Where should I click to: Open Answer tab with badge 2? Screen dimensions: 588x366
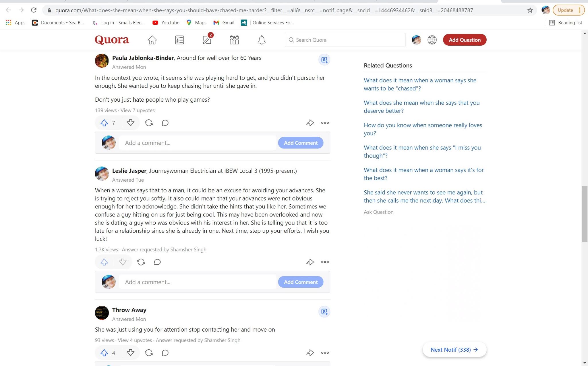point(207,40)
